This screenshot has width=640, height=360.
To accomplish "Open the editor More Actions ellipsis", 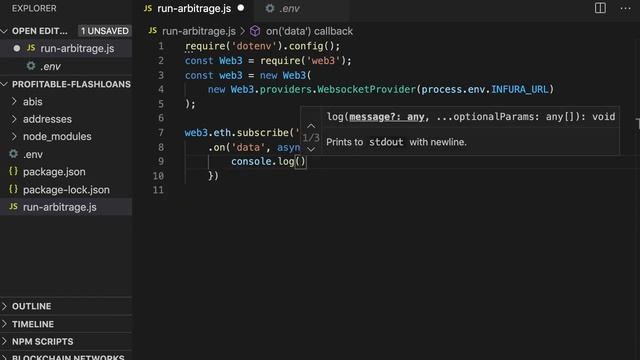I will point(625,8).
